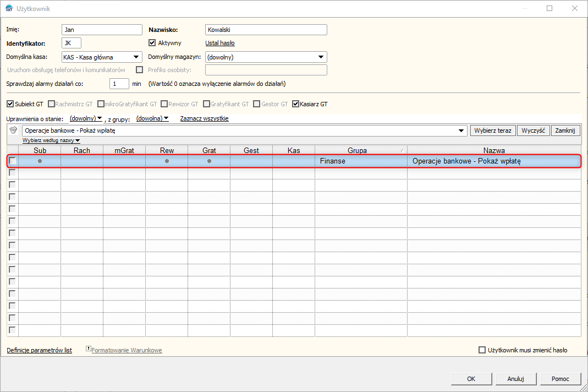Image resolution: width=588 pixels, height=392 pixels.
Task: Expand the (dowolna) group filter
Action: pyautogui.click(x=152, y=118)
